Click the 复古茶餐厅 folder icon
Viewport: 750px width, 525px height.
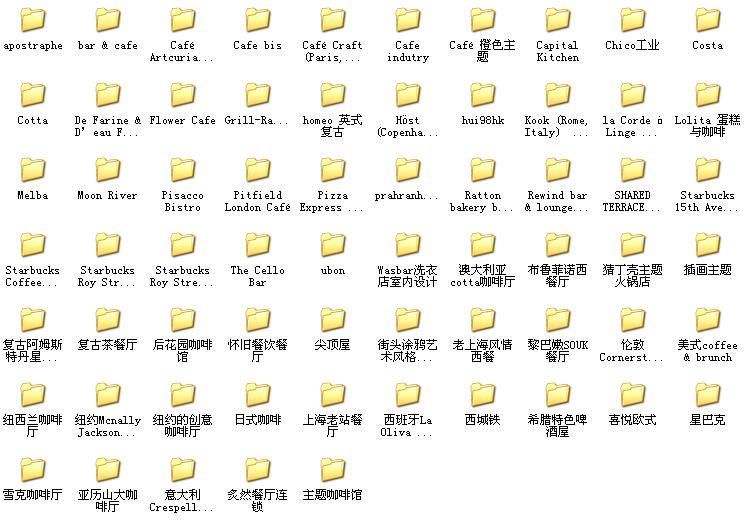tap(108, 319)
